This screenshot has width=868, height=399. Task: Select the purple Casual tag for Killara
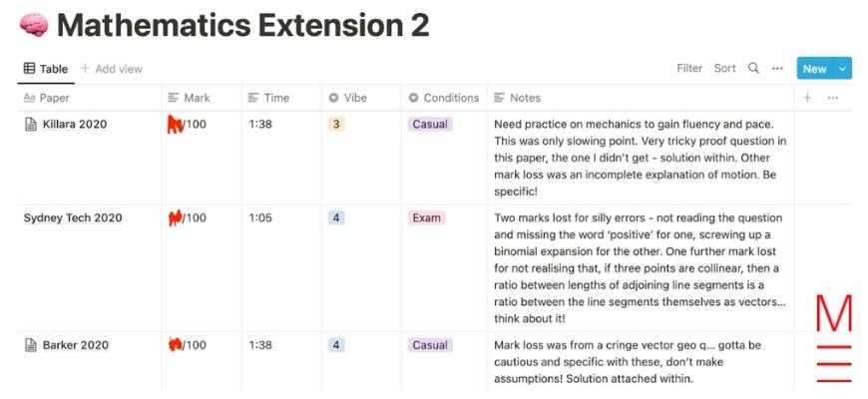[x=430, y=124]
